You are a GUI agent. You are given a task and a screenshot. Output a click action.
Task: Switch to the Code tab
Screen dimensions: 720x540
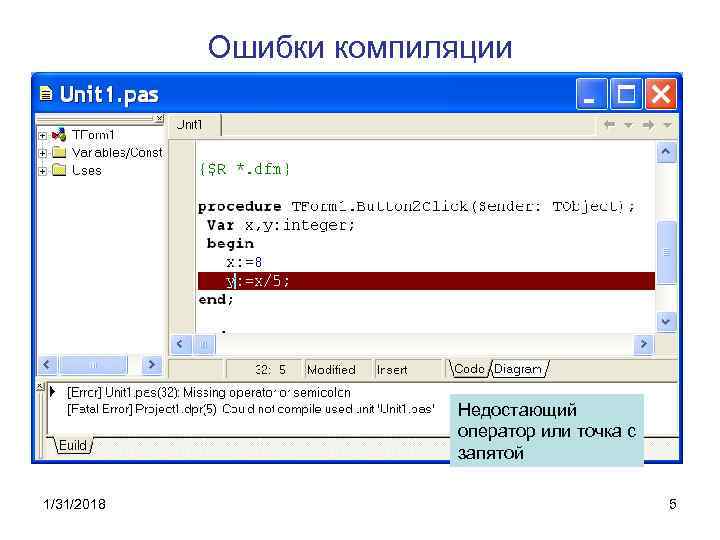[x=469, y=369]
